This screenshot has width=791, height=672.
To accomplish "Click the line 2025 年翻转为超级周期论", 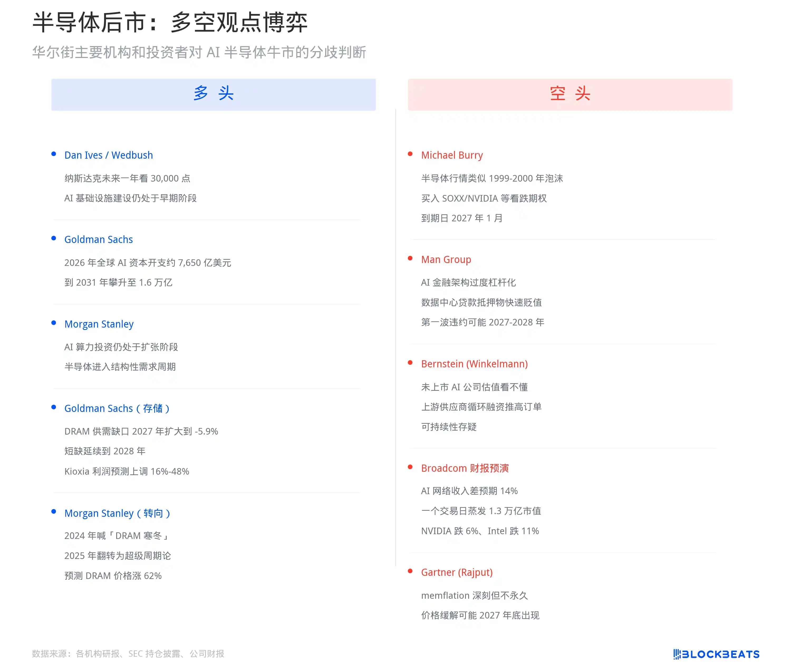I will 117,556.
